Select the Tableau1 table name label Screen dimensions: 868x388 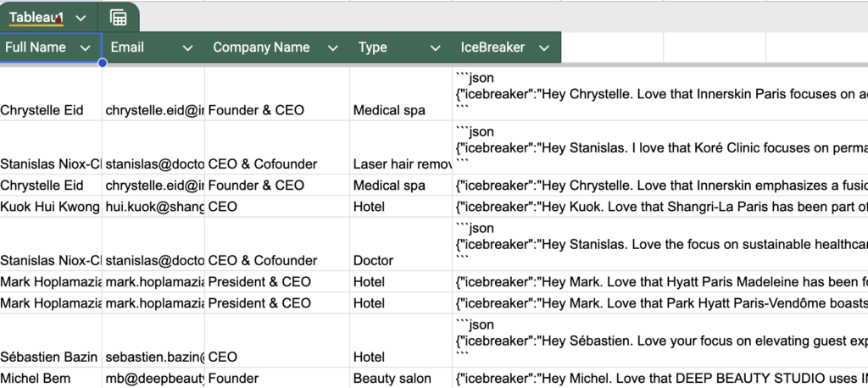pos(36,18)
